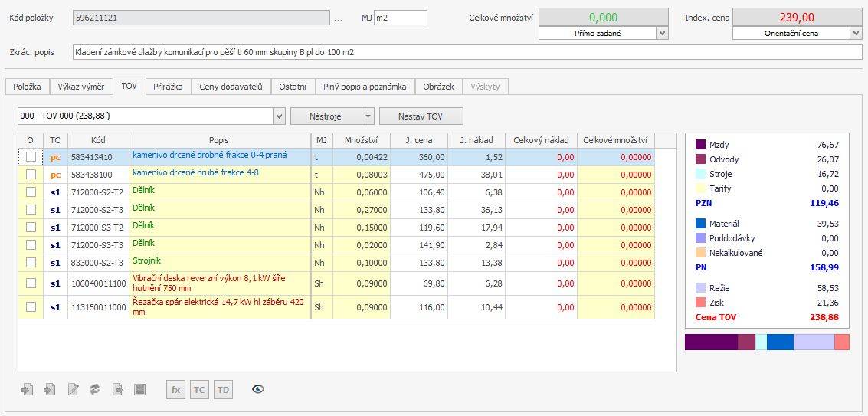Click the Režie lavender color swatch
Image resolution: width=868 pixels, height=416 pixels.
(700, 288)
